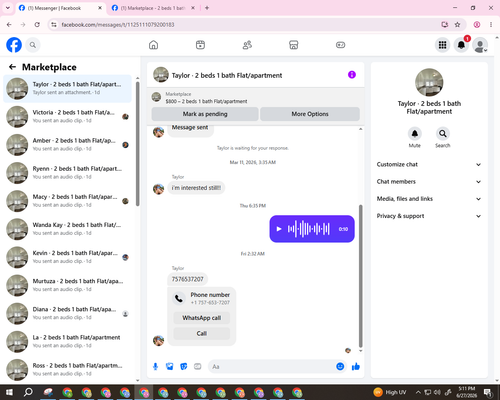Open Kevin conversation in chat list

point(67,257)
